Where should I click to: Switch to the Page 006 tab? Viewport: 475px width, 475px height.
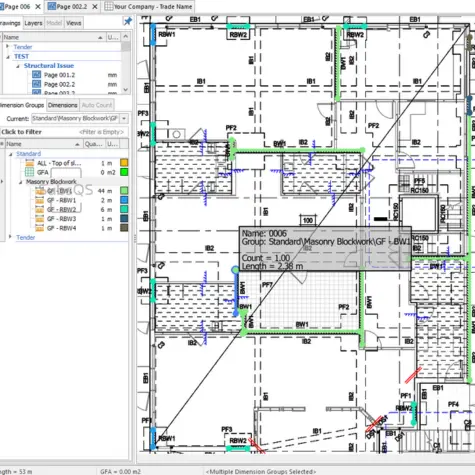coord(17,6)
